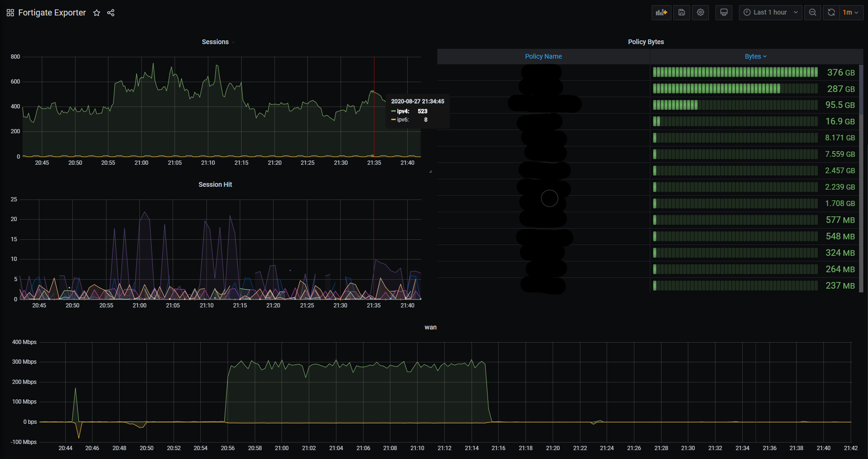Open the wan panel title menu
The width and height of the screenshot is (868, 459).
pos(431,327)
